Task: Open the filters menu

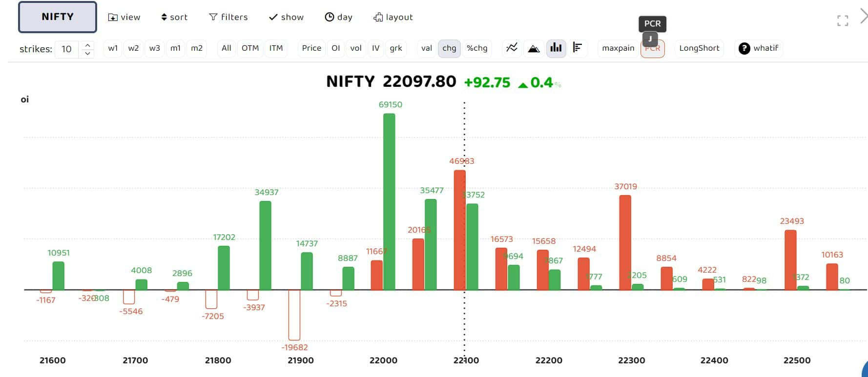Action: click(228, 17)
